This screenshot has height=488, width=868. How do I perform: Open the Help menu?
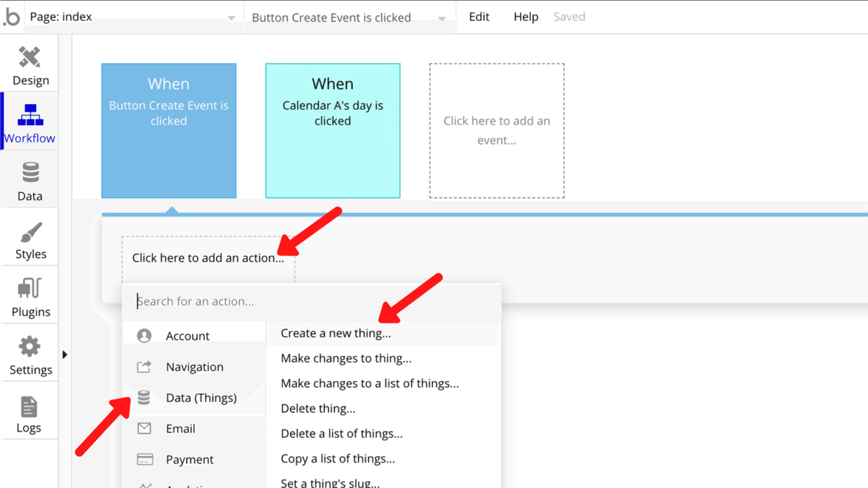pyautogui.click(x=526, y=17)
